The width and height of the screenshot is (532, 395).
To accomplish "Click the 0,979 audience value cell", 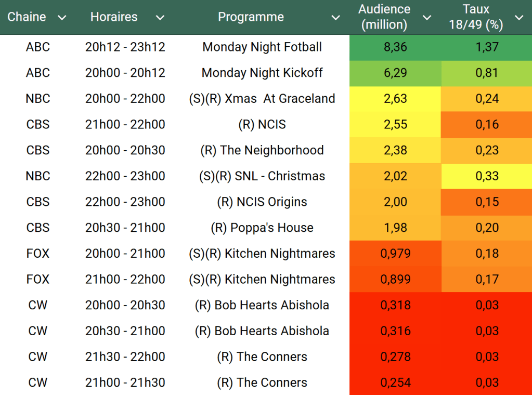I will click(x=395, y=254).
